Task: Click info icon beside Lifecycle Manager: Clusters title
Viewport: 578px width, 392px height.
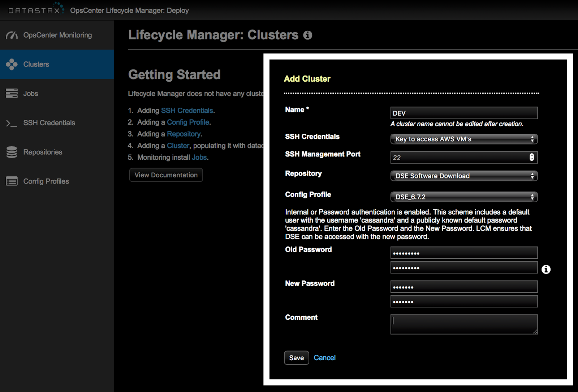Action: (x=307, y=35)
